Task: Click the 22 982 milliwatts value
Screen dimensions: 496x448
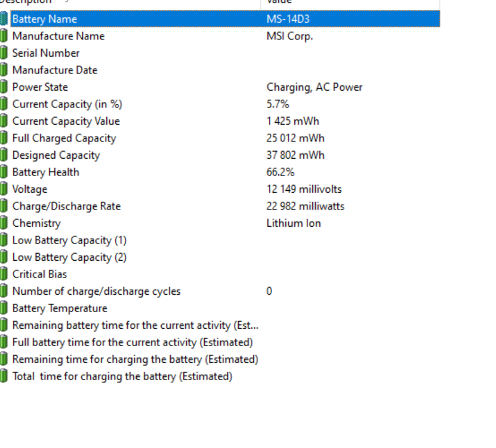Action: pos(305,206)
